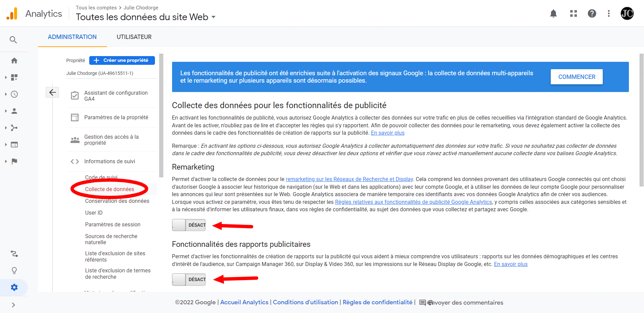
Task: Open Conditions d'utilisation footer link
Action: click(305, 302)
